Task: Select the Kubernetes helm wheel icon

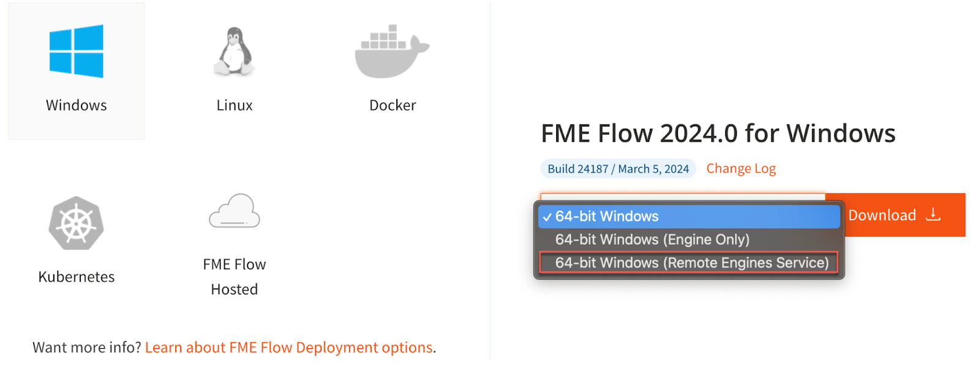Action: (75, 224)
